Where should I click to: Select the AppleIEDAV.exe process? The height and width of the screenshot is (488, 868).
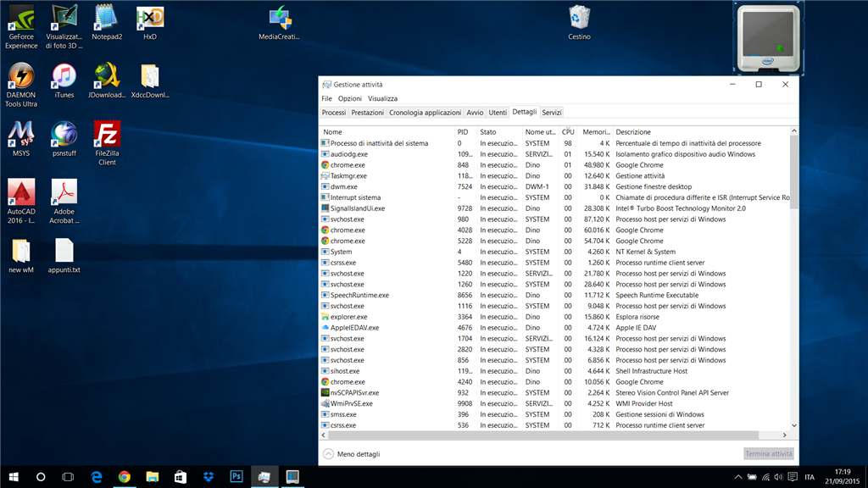555,328
